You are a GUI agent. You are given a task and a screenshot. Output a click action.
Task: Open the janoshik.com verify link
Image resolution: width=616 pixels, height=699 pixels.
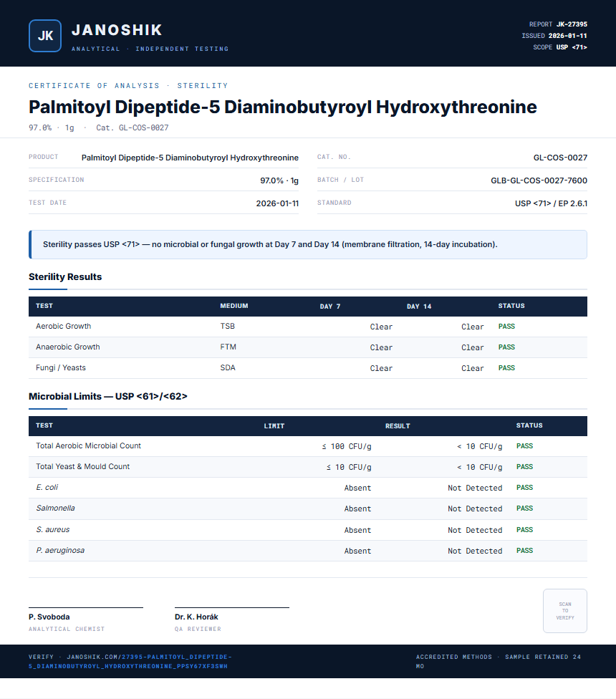tap(130, 662)
